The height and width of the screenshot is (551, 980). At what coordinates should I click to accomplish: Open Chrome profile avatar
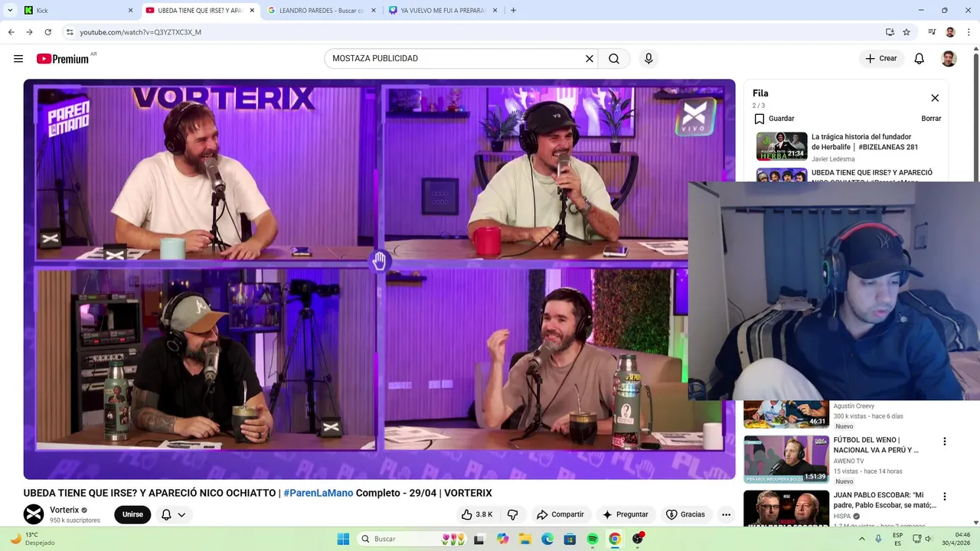(950, 32)
